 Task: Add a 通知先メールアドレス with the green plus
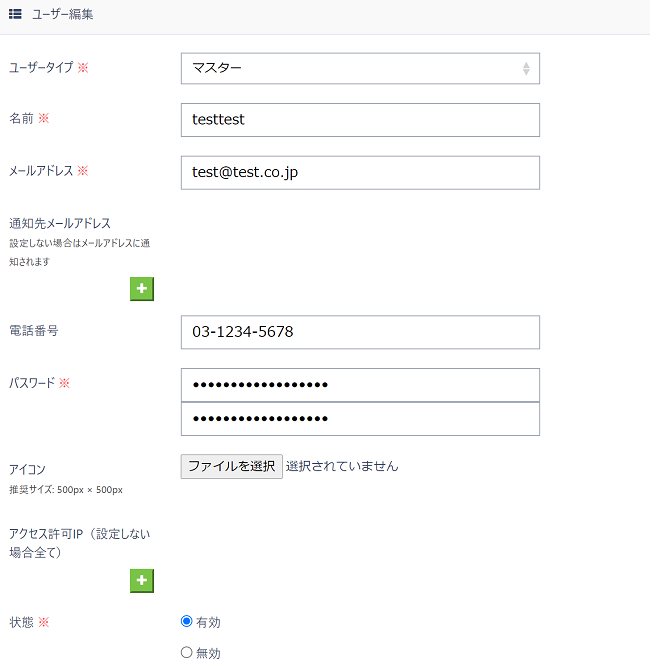click(x=141, y=289)
